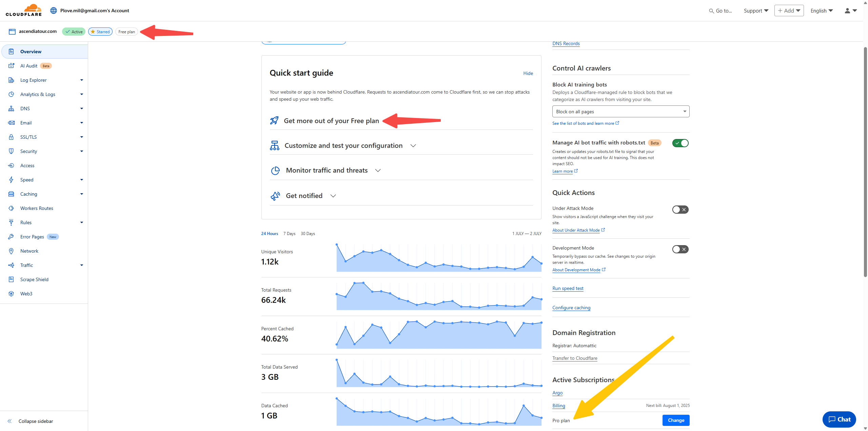The image size is (868, 431).
Task: Click the Change plan button
Action: [x=676, y=420]
